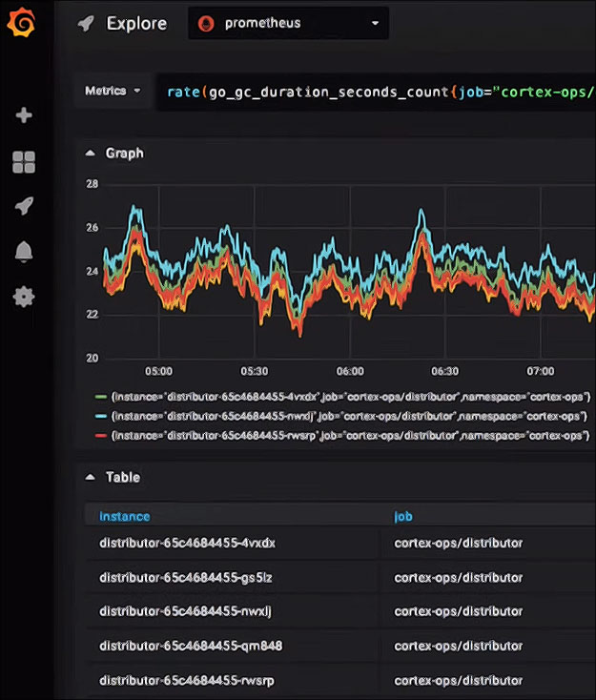Open the Metrics selector dropdown
Viewport: 596px width, 700px height.
(x=113, y=91)
